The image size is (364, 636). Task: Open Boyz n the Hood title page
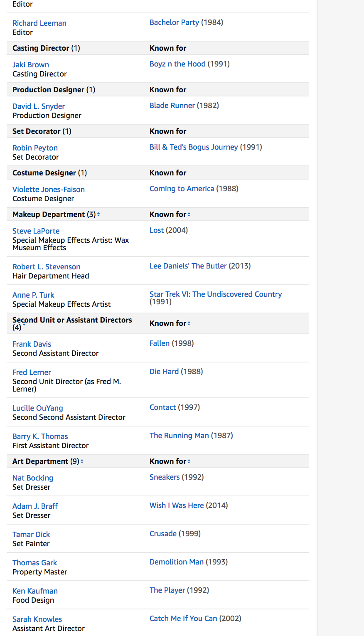(x=177, y=64)
